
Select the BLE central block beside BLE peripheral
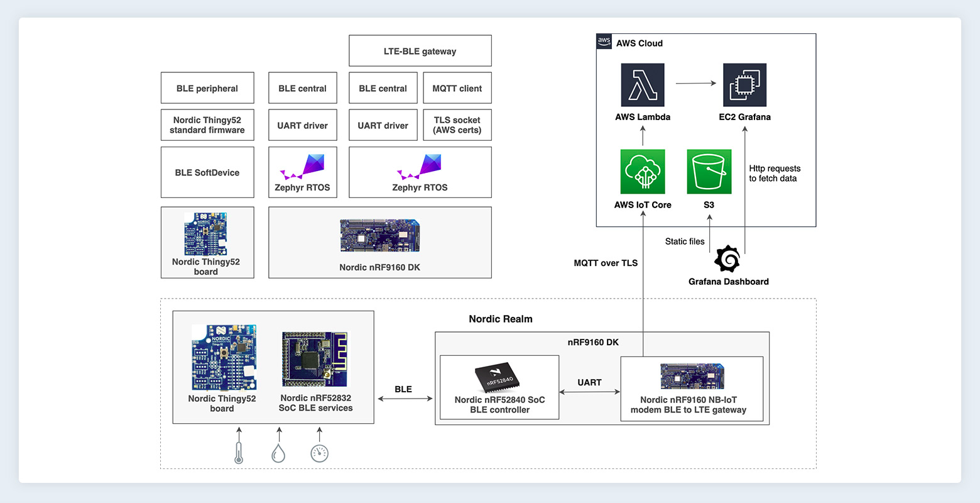coord(303,88)
